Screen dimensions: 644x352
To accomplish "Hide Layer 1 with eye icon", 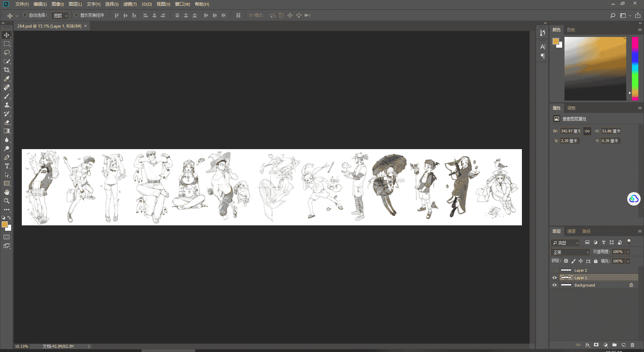I will coord(554,278).
